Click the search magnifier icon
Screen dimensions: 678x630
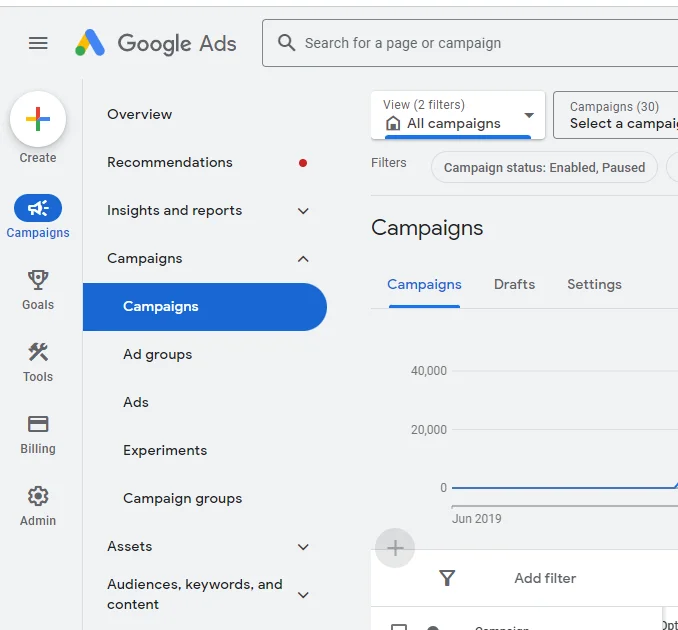[x=286, y=43]
